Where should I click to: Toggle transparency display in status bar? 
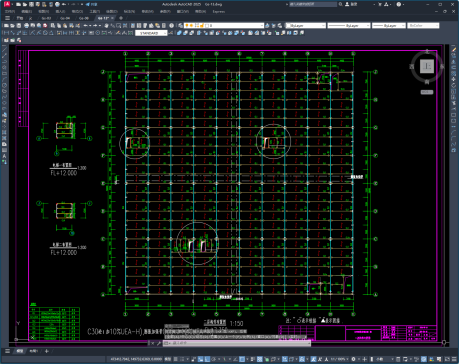pyautogui.click(x=260, y=359)
